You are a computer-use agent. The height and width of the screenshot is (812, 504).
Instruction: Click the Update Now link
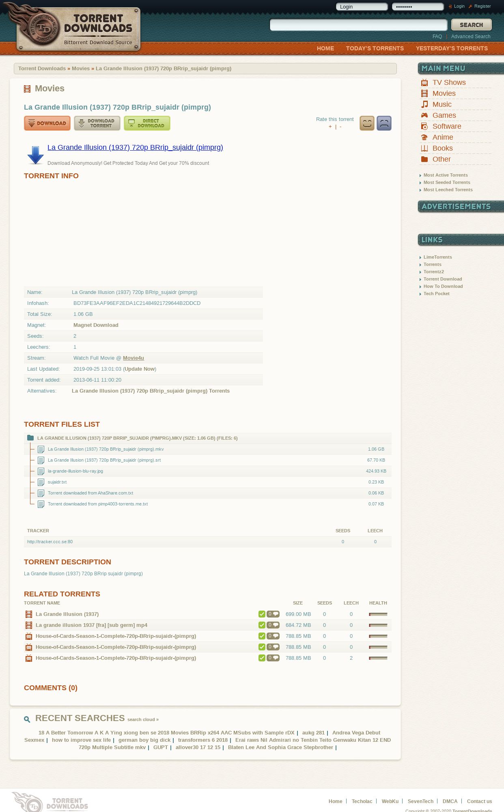[x=140, y=369]
